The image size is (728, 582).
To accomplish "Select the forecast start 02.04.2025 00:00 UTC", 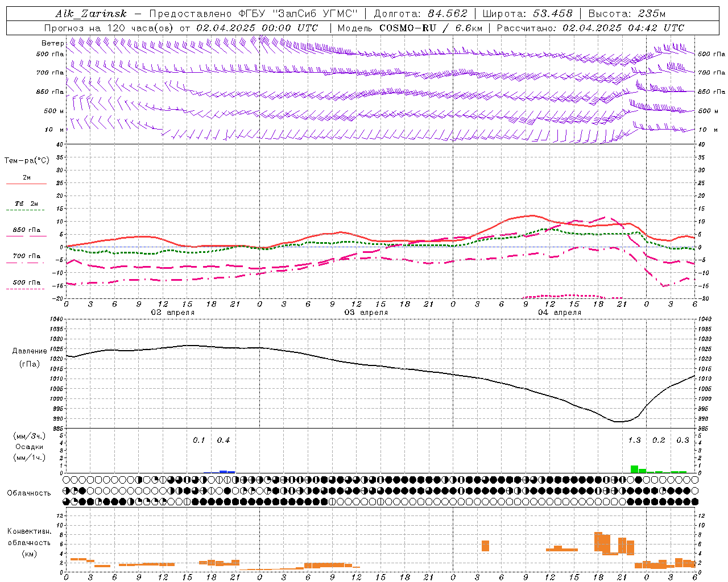I will coord(257,28).
